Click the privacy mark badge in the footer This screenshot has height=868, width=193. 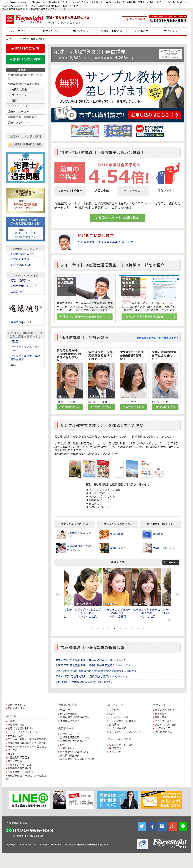[143, 844]
